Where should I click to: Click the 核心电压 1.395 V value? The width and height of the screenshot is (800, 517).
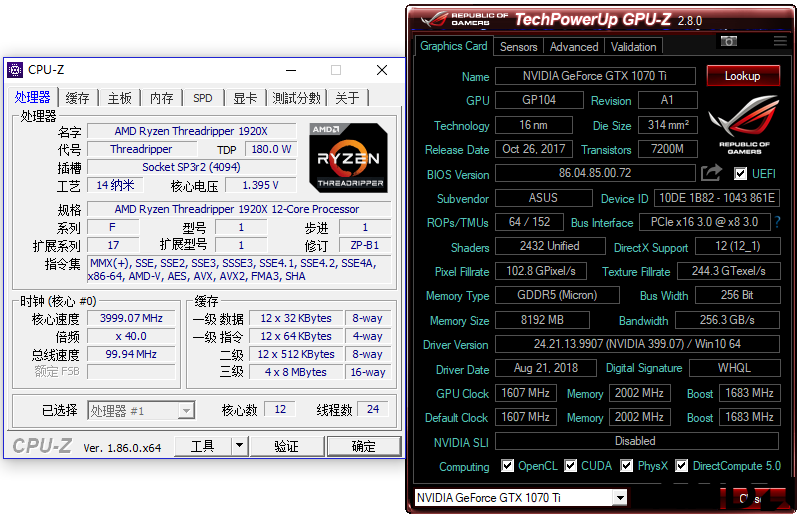tap(260, 185)
